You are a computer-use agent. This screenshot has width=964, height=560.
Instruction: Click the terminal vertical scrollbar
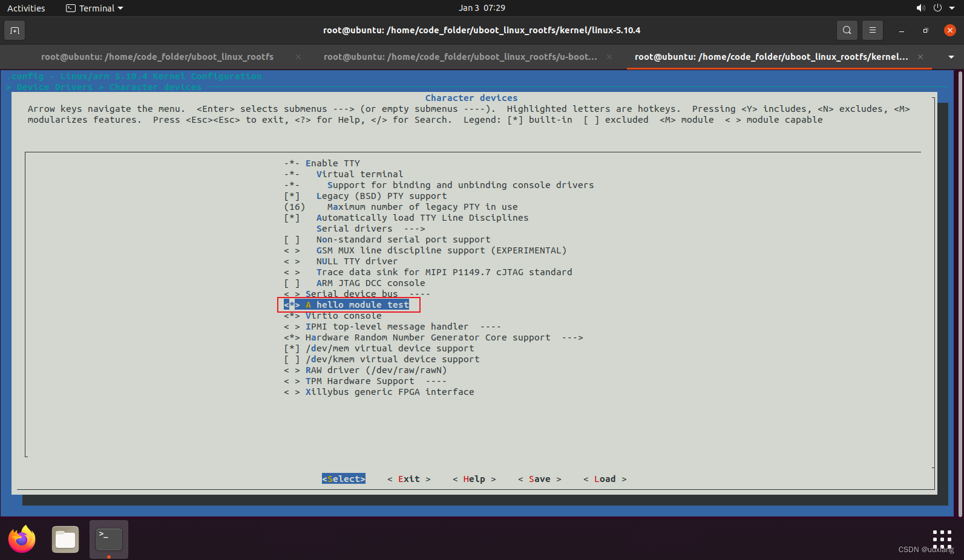coord(959,293)
